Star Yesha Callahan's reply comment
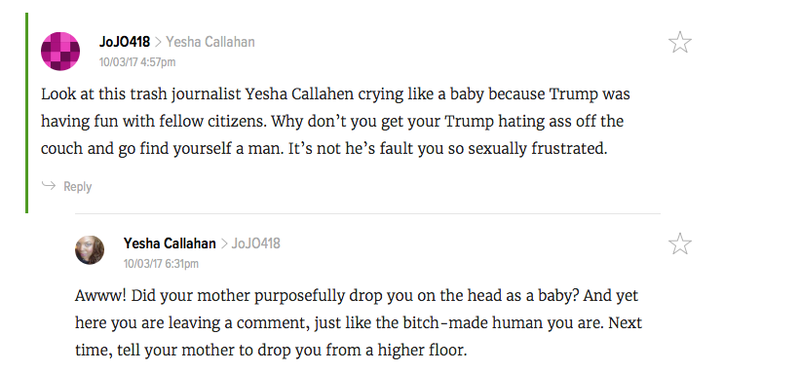The height and width of the screenshot is (373, 800). click(680, 243)
